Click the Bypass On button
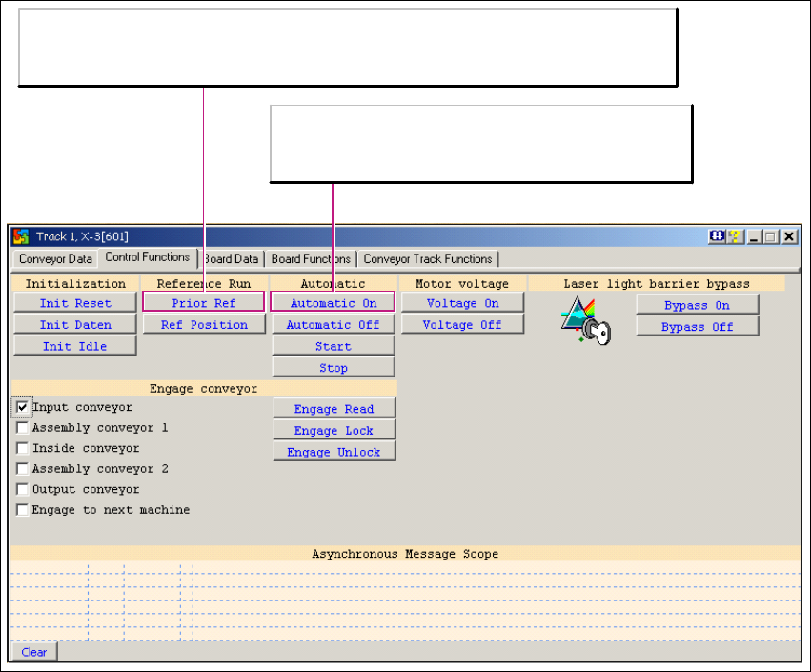Screen dimensions: 811x672 pos(697,305)
